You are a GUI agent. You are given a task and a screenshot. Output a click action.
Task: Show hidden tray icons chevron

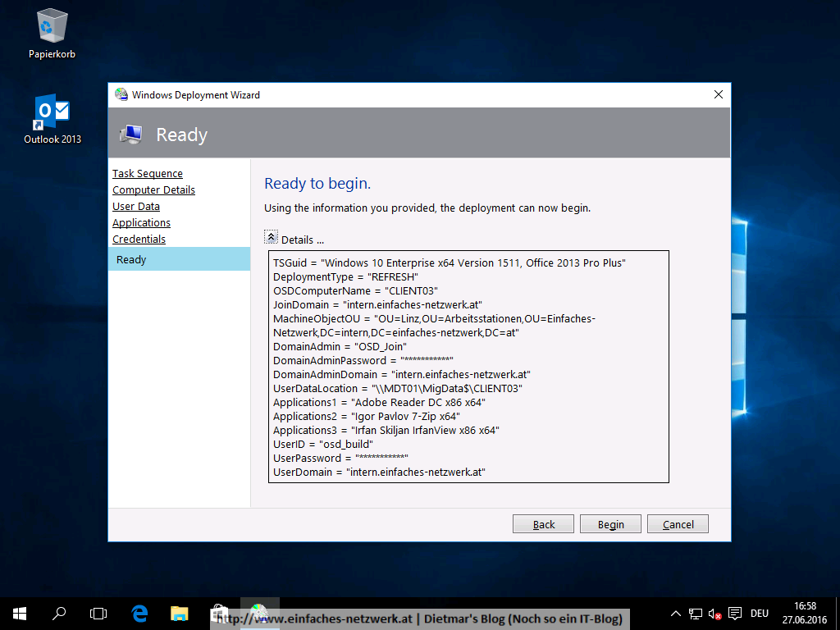[x=676, y=614]
